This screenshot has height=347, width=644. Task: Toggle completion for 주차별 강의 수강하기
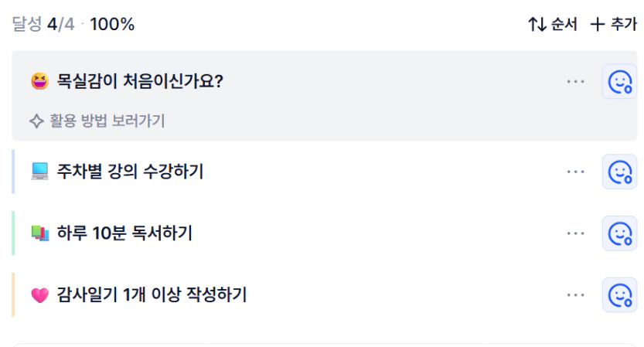point(619,172)
